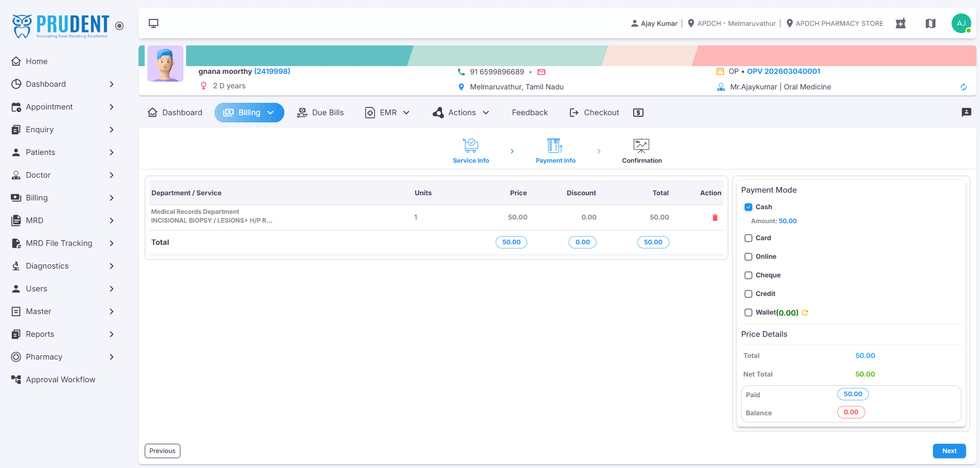Open the Actions dropdown tab
This screenshot has height=468, width=980.
[461, 113]
